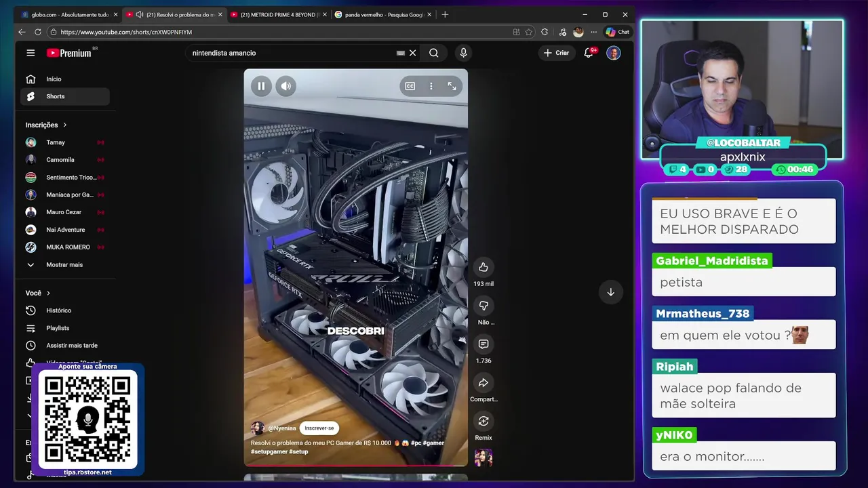This screenshot has width=868, height=488.
Task: Open the browser profile avatar
Action: coord(578,32)
